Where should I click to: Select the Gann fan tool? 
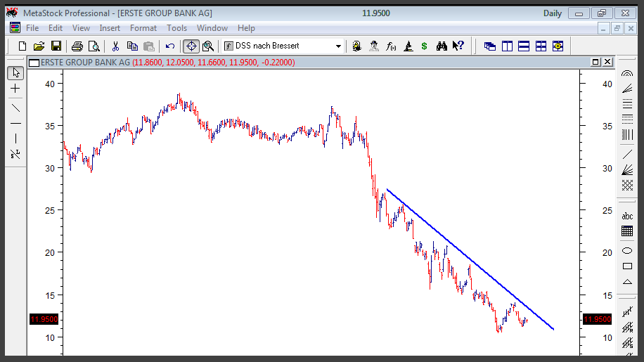point(627,169)
